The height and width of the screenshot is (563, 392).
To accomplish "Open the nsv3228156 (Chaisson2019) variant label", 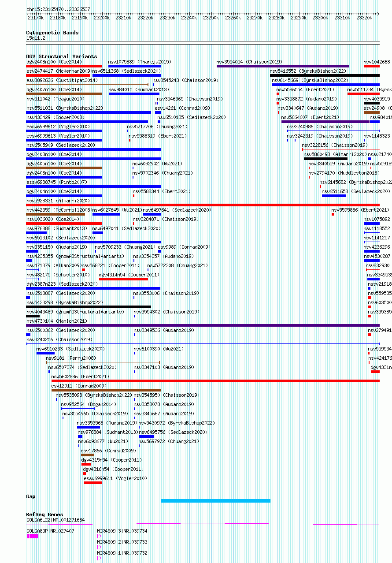I will pyautogui.click(x=335, y=145).
